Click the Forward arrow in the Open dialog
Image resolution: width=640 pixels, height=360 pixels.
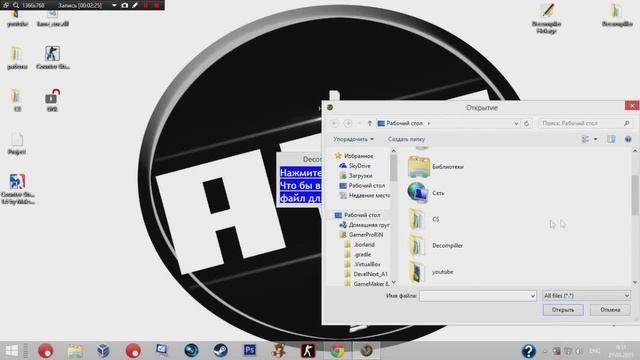[x=348, y=123]
